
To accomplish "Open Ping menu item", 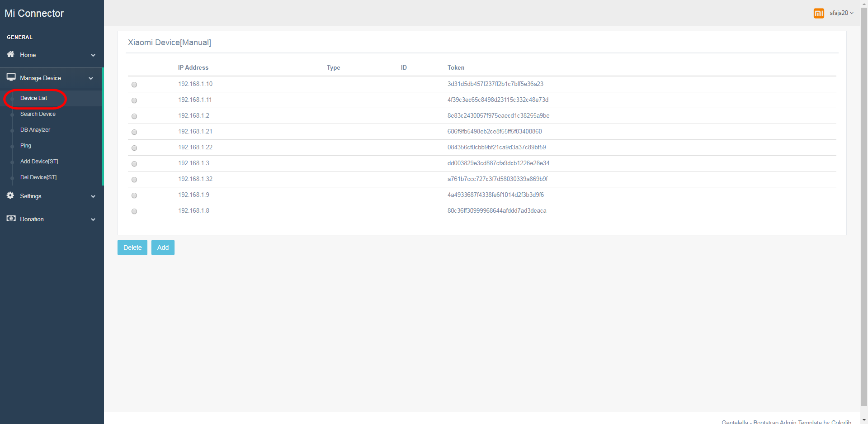I will (26, 146).
